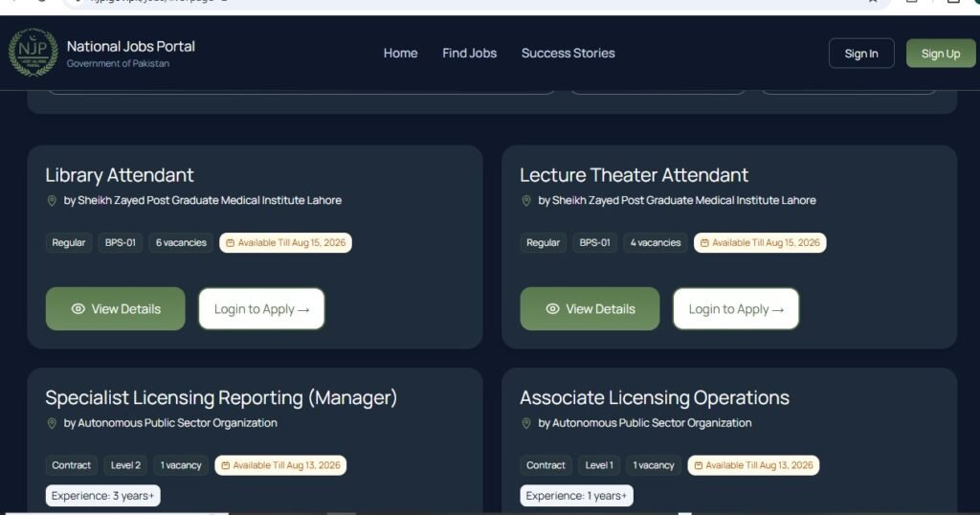Click the Sign Up button

click(x=941, y=53)
